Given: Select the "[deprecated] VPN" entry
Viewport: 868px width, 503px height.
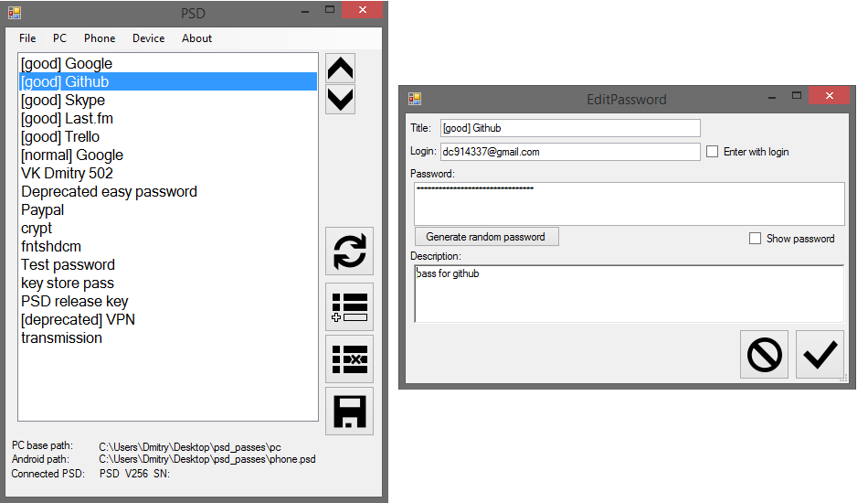Looking at the screenshot, I should coord(168,320).
